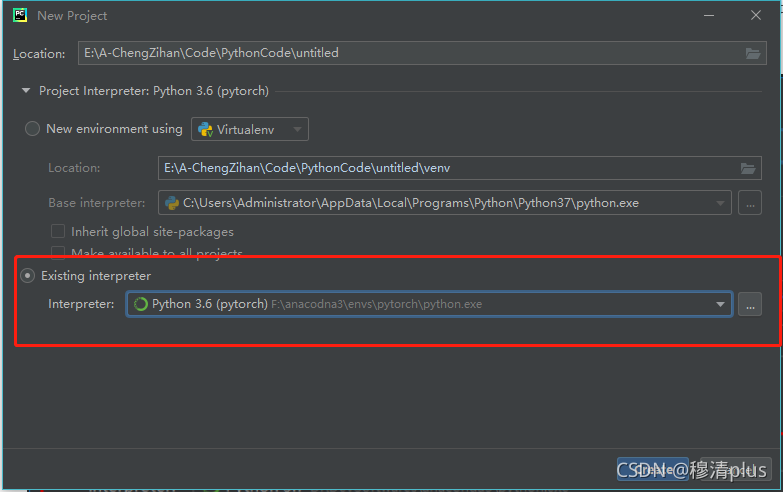Click ellipsis button beside existing Interpreter

pos(750,304)
